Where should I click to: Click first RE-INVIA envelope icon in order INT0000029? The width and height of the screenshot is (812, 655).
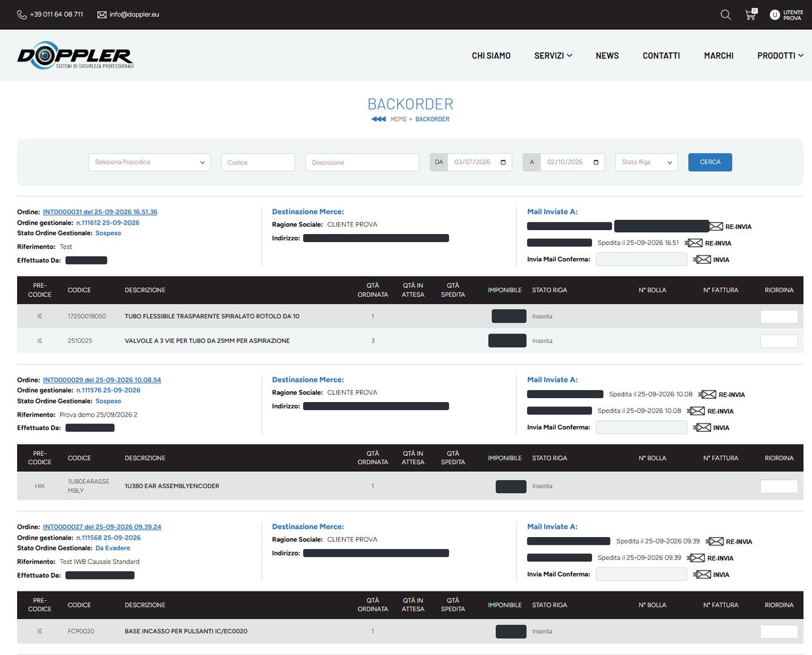pos(707,394)
